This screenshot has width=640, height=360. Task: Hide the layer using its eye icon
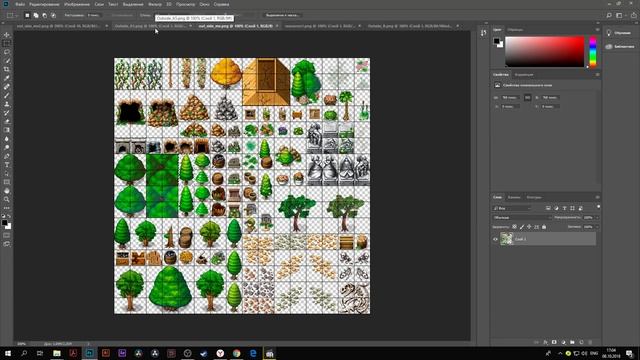click(495, 239)
